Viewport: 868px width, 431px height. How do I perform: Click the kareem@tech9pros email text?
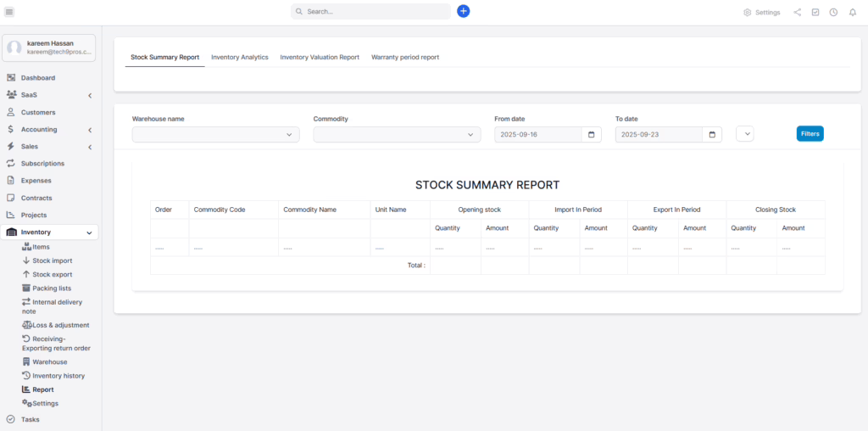58,52
